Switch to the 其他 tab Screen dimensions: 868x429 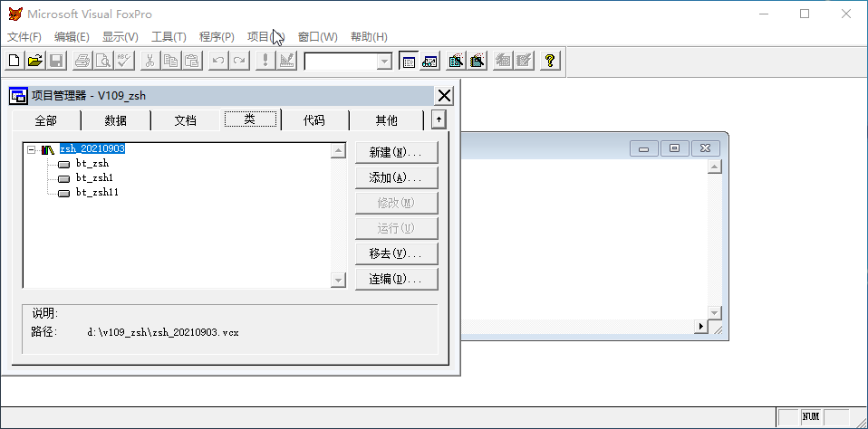(x=386, y=120)
